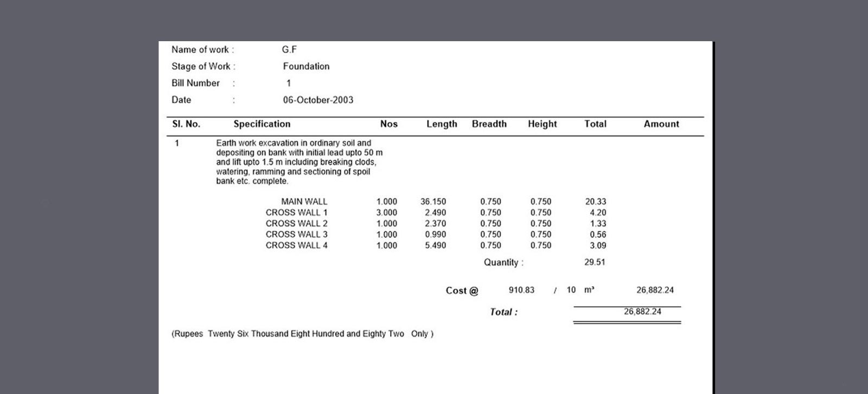Select the underlined total 26,882.24
This screenshot has width=868, height=394.
642,312
